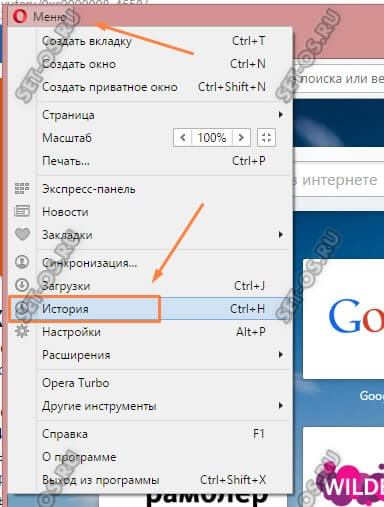
Task: Decrease zoom with the left arrow
Action: click(x=183, y=138)
